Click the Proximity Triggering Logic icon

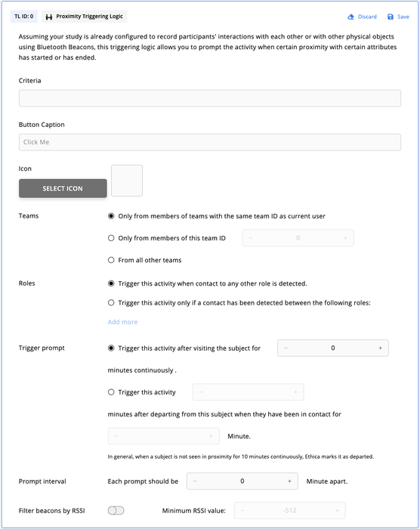49,17
